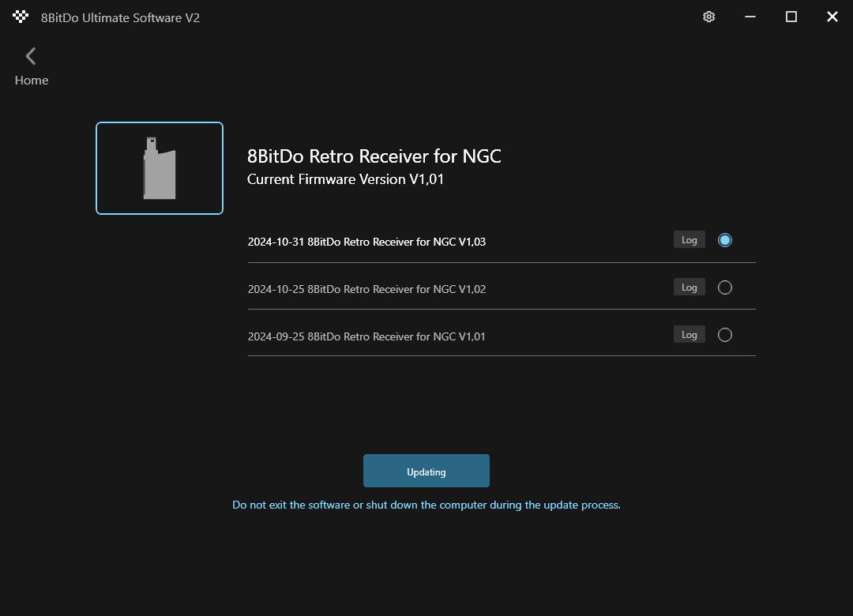Open the Log for firmware V1,01
This screenshot has width=853, height=616.
690,335
